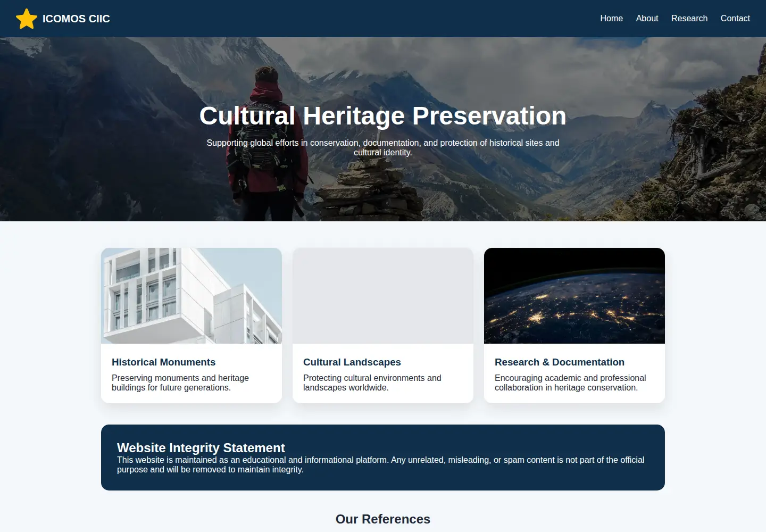Click the ICOMOS CIIC site title
The width and height of the screenshot is (766, 532).
[x=76, y=19]
